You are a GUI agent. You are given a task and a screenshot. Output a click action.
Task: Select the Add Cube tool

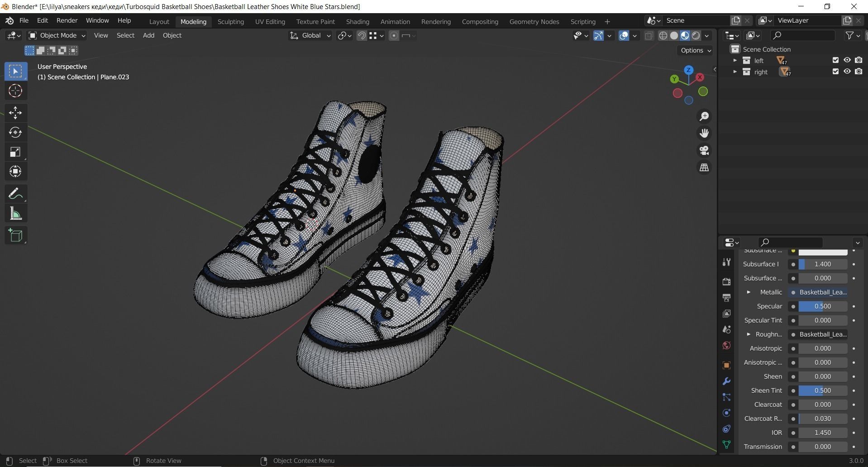[x=15, y=236]
